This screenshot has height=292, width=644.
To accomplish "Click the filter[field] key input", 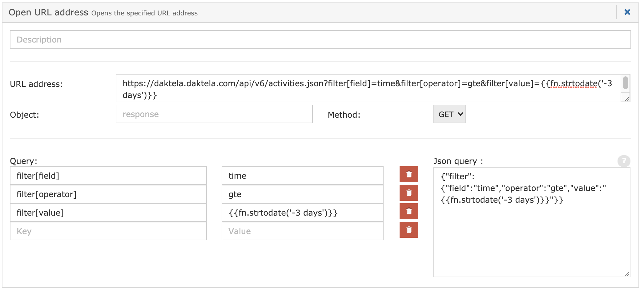I will point(108,176).
